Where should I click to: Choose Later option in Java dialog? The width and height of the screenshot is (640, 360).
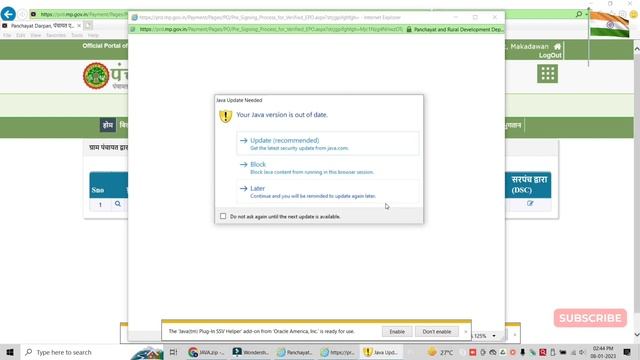[x=327, y=191]
